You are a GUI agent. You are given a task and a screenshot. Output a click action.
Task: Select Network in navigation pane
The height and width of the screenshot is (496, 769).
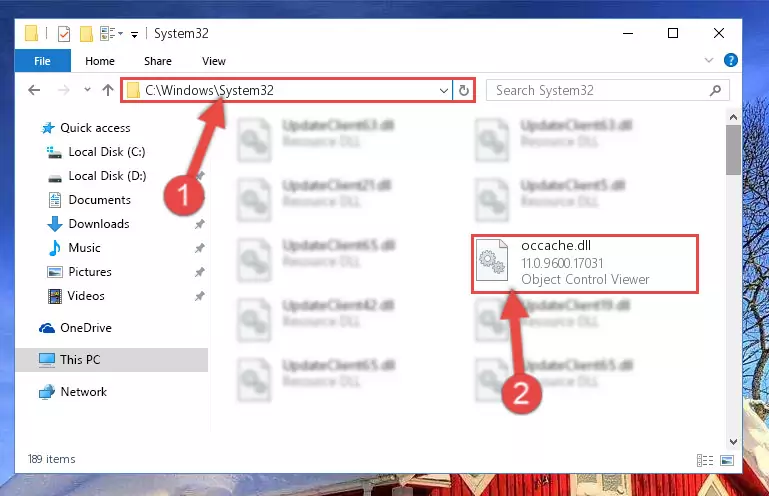tap(73, 392)
